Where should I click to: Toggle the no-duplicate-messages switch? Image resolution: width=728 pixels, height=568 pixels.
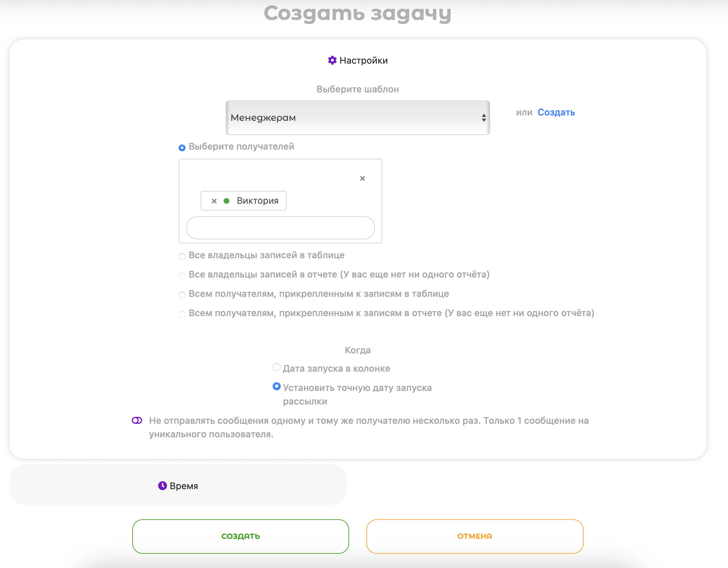[137, 420]
